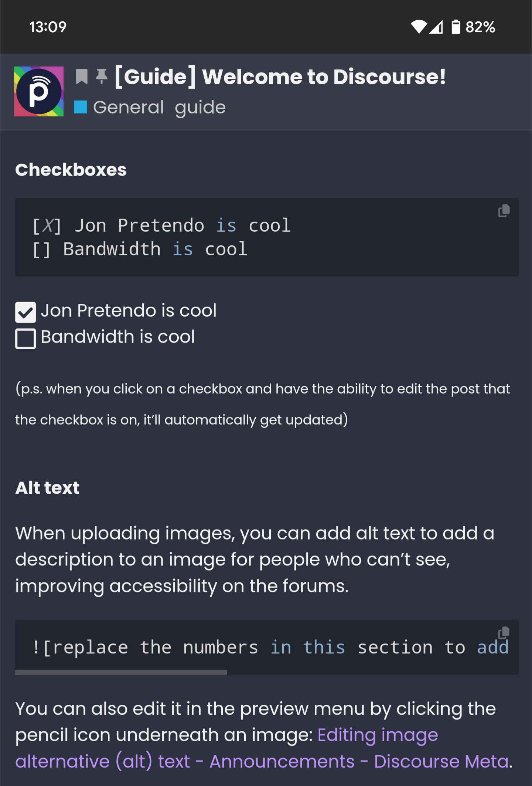Click the topic title '[Guide] Welcome to Discourse!'

click(281, 76)
